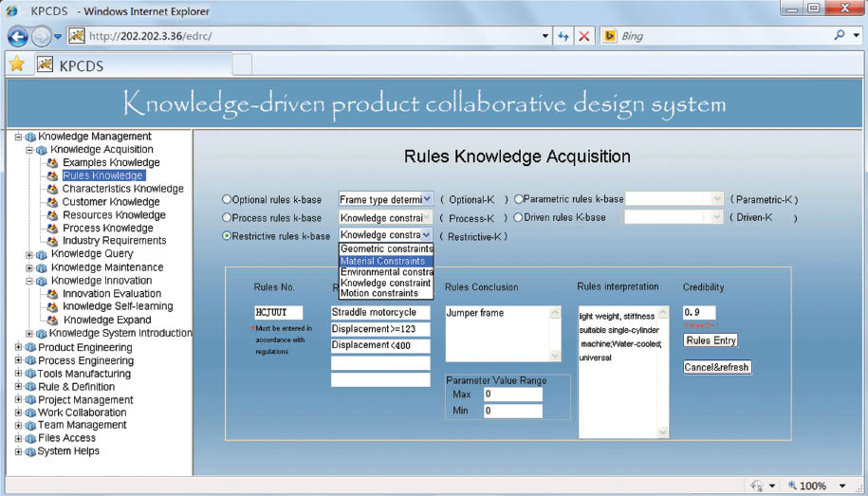Viewport: 868px width, 496px height.
Task: Open the 100% zoom level control
Action: (x=815, y=486)
